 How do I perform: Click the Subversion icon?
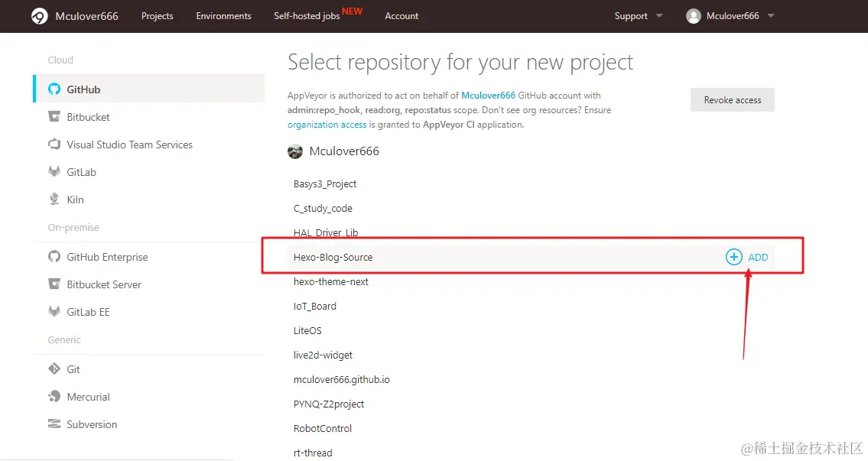click(x=54, y=424)
